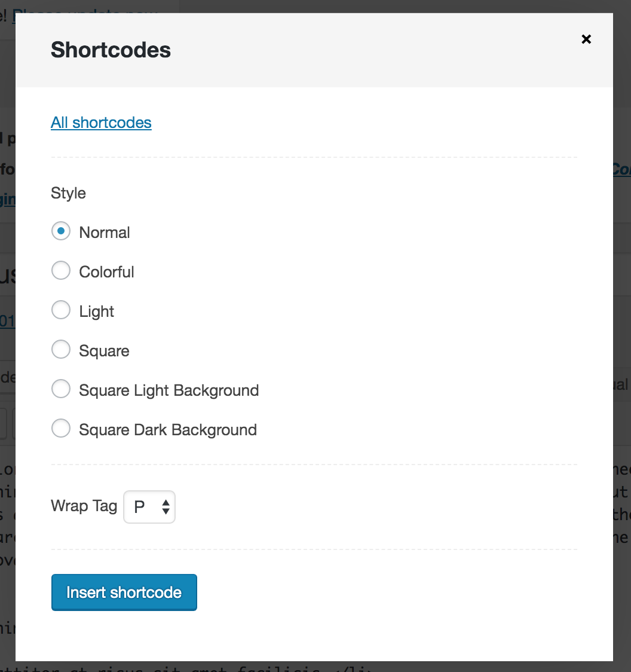Image resolution: width=631 pixels, height=672 pixels.
Task: Enable the Square Dark Background style
Action: coord(60,428)
